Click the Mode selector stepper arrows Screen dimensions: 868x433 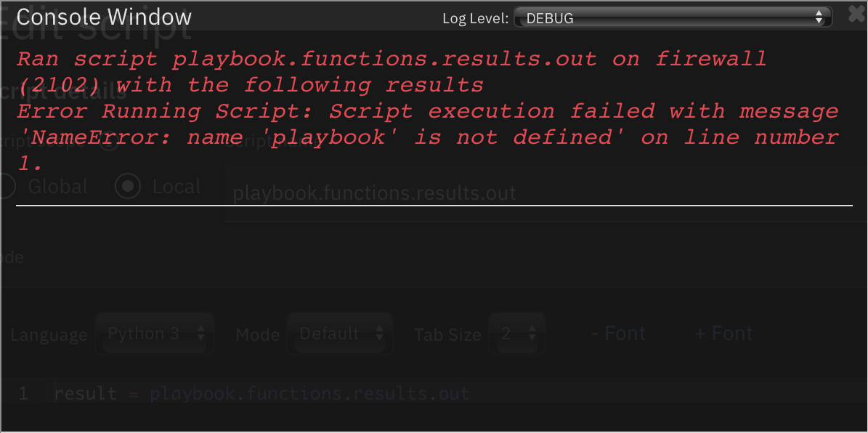(379, 333)
